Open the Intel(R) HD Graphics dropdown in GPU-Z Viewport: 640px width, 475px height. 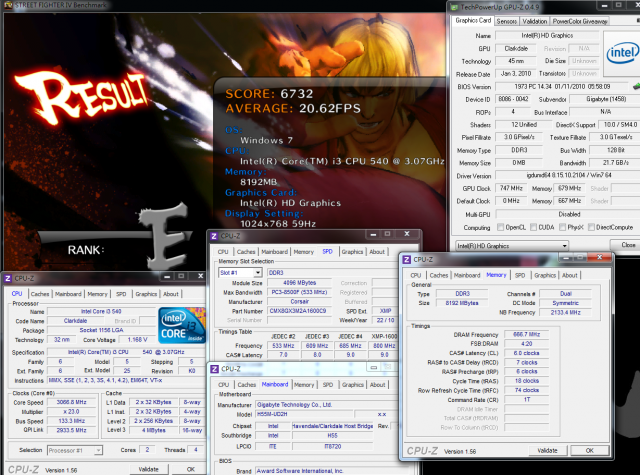pyautogui.click(x=511, y=246)
